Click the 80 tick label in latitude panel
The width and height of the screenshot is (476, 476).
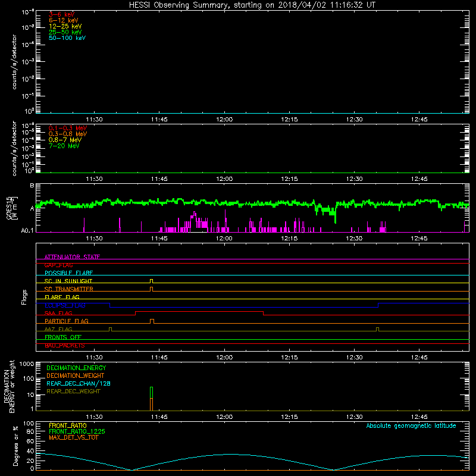[30, 432]
